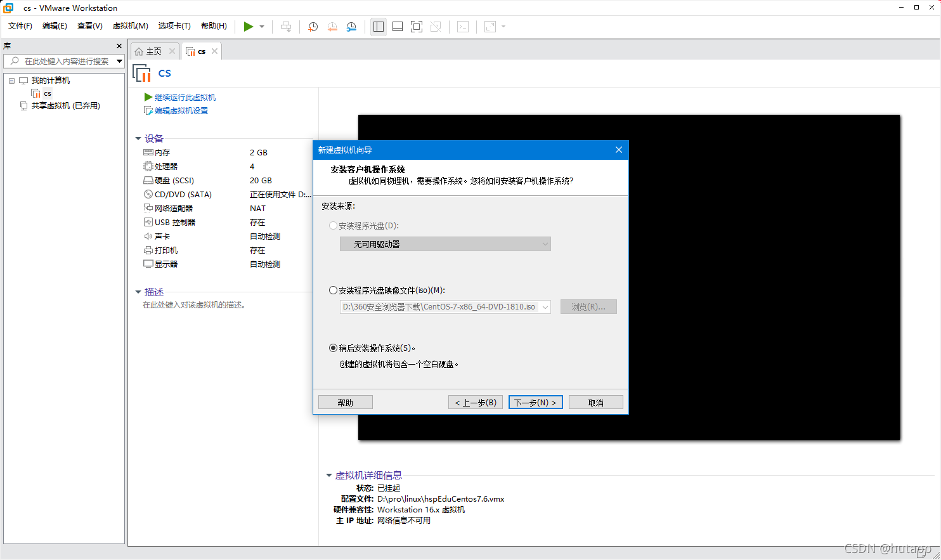This screenshot has width=941, height=560.
Task: Click the Unity mode toolbar icon
Action: click(x=436, y=27)
